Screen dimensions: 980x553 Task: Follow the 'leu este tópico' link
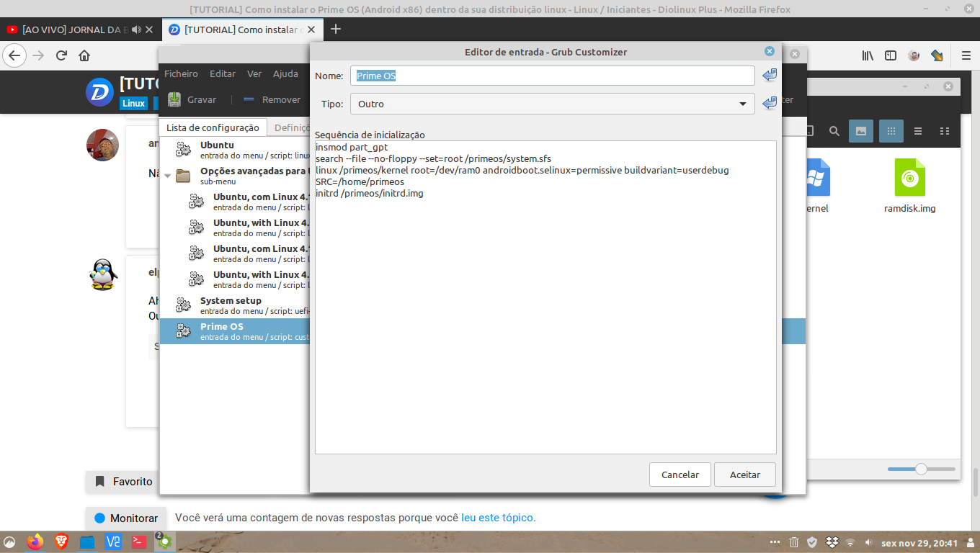coord(497,518)
